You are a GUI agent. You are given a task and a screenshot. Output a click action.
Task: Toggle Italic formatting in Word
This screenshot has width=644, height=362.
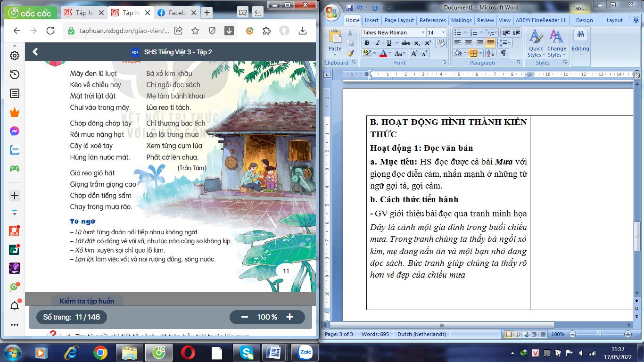point(377,43)
